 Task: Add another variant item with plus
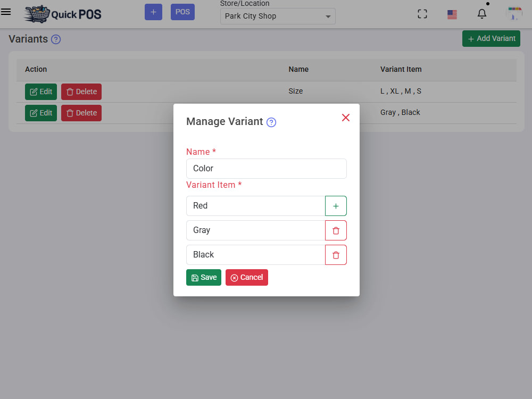pos(336,206)
